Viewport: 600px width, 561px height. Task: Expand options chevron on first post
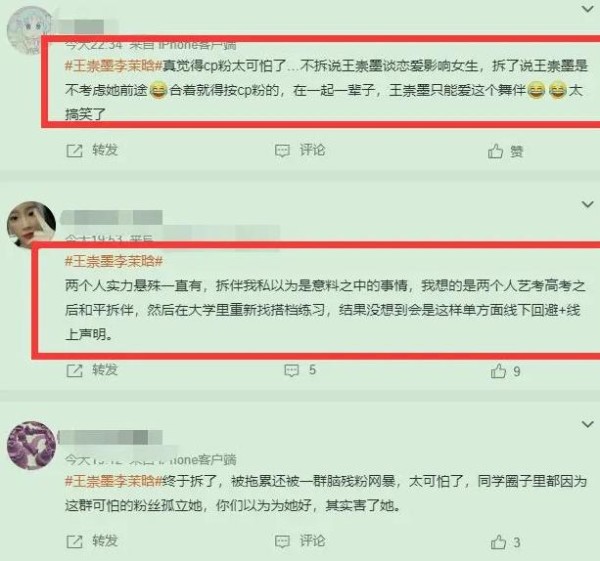point(587,8)
